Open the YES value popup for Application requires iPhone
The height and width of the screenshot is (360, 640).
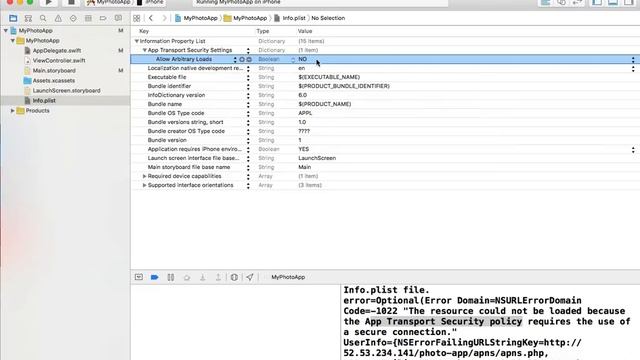pyautogui.click(x=633, y=150)
